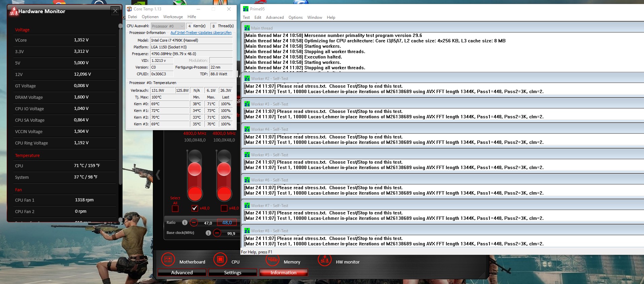
Task: Open the CPU section icon
Action: coord(220,259)
